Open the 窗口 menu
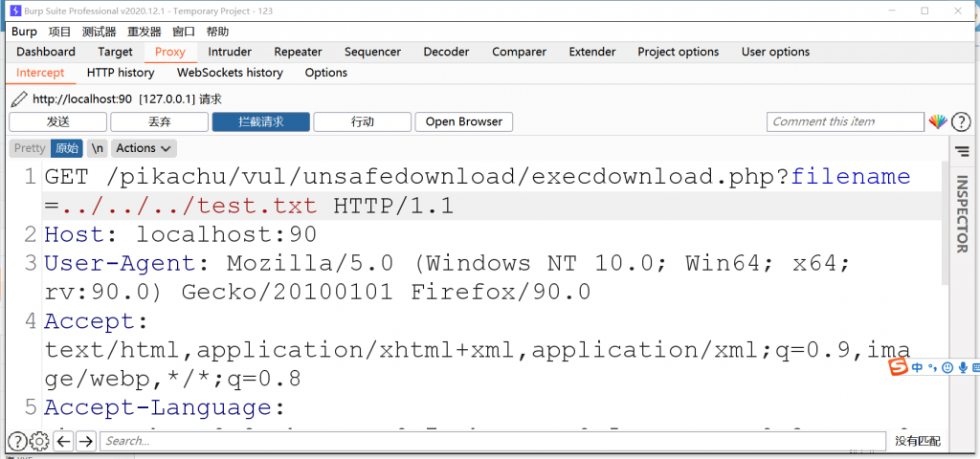 click(184, 32)
